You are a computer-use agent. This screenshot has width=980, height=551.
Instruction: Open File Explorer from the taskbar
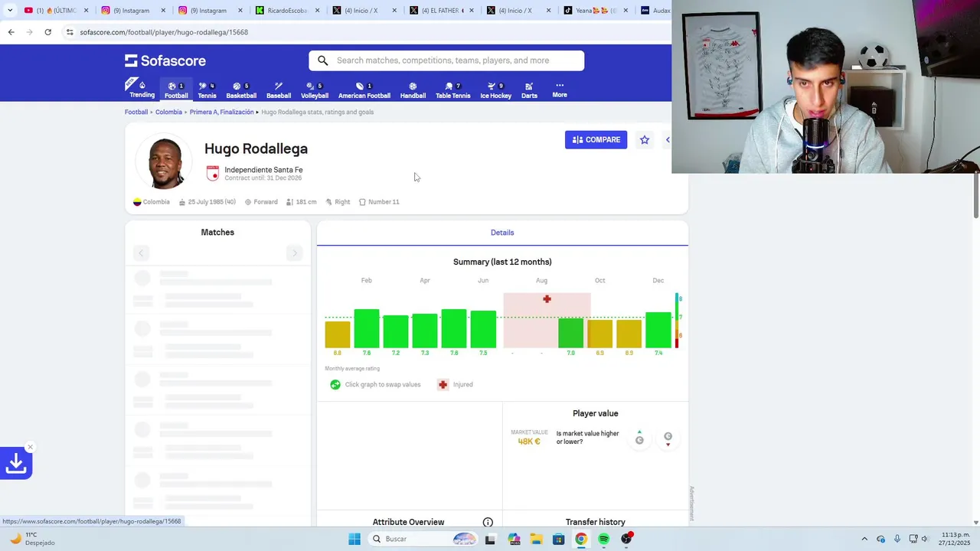(x=536, y=539)
